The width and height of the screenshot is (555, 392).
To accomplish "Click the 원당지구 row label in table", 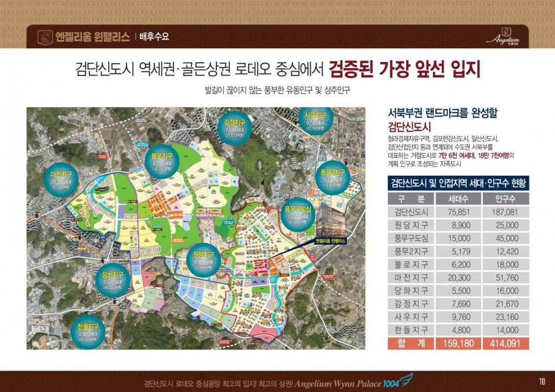I will 411,225.
